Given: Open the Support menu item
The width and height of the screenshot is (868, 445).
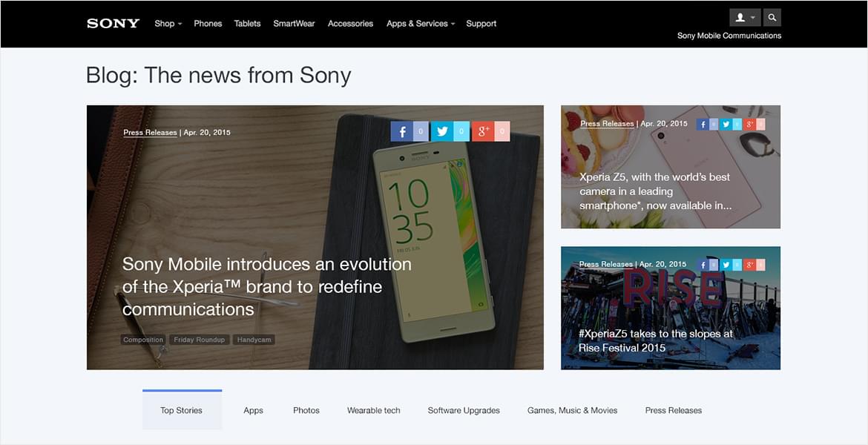Looking at the screenshot, I should [481, 23].
